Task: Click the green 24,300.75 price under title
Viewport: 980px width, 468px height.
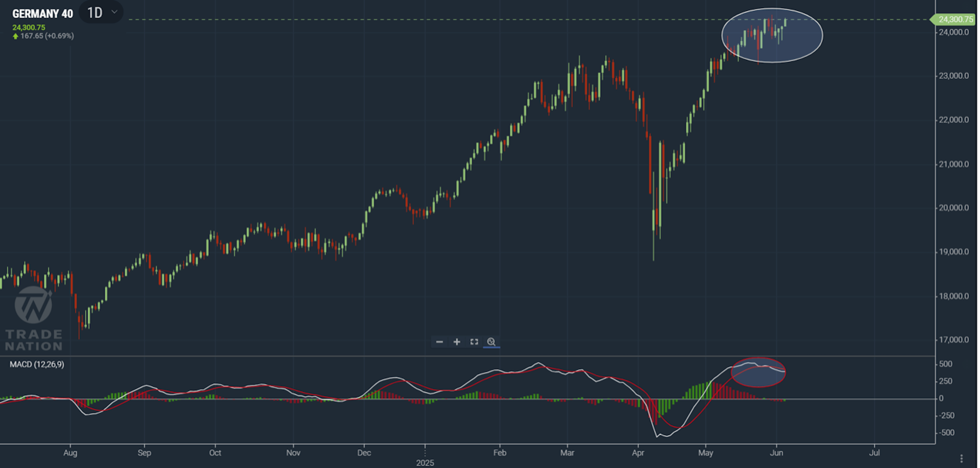Action: pos(29,27)
